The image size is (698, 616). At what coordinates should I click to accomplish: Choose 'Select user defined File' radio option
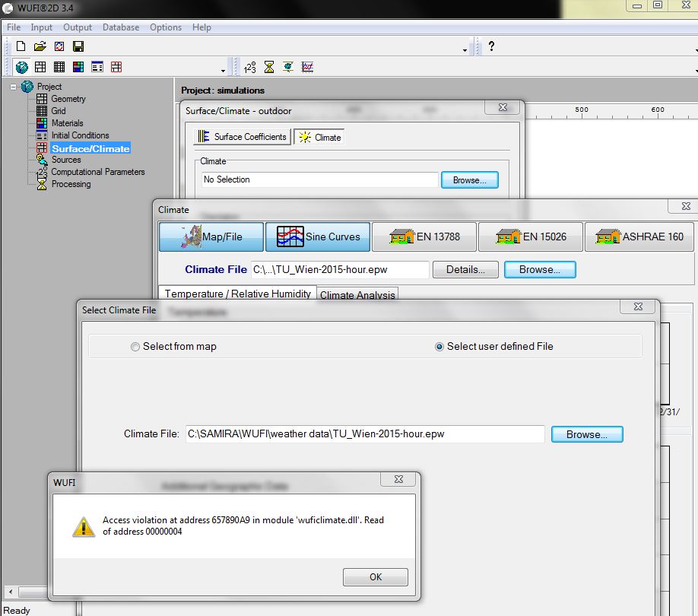click(439, 347)
